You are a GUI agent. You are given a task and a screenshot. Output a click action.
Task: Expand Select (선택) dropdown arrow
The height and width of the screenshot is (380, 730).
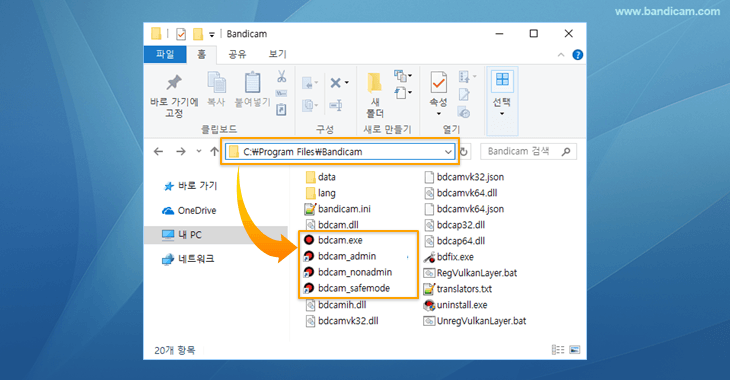coord(502,114)
